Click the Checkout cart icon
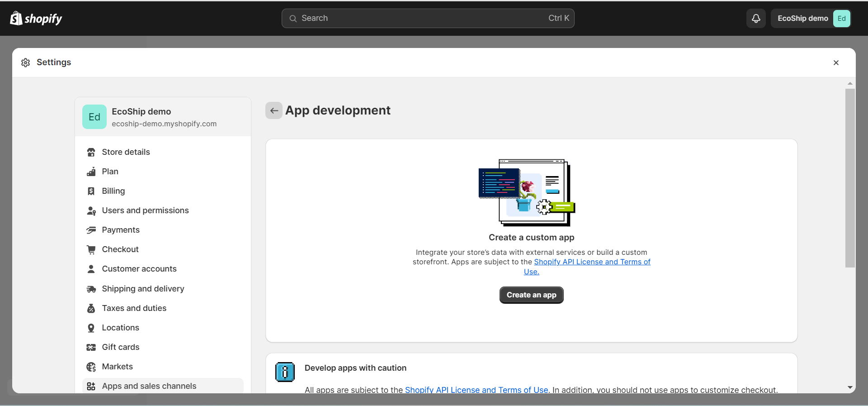 pos(91,249)
